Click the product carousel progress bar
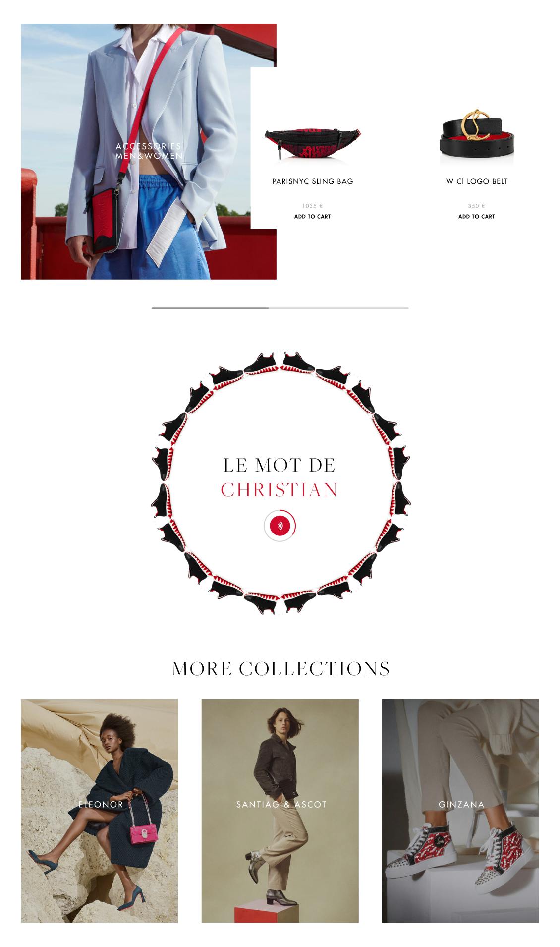The image size is (560, 947). pyautogui.click(x=280, y=308)
